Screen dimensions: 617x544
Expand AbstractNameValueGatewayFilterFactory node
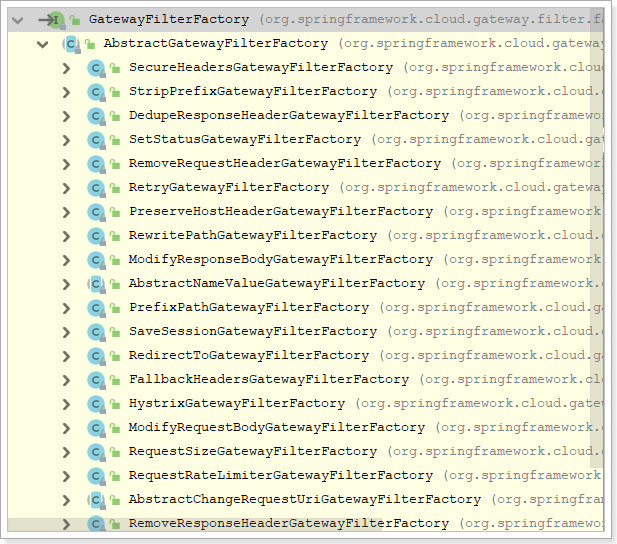tap(66, 285)
